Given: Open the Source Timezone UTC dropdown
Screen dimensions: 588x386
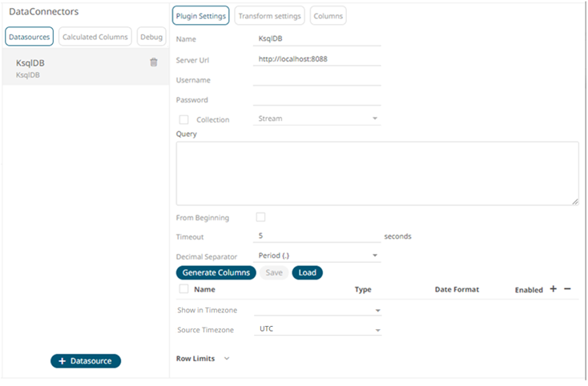Looking at the screenshot, I should pos(317,329).
